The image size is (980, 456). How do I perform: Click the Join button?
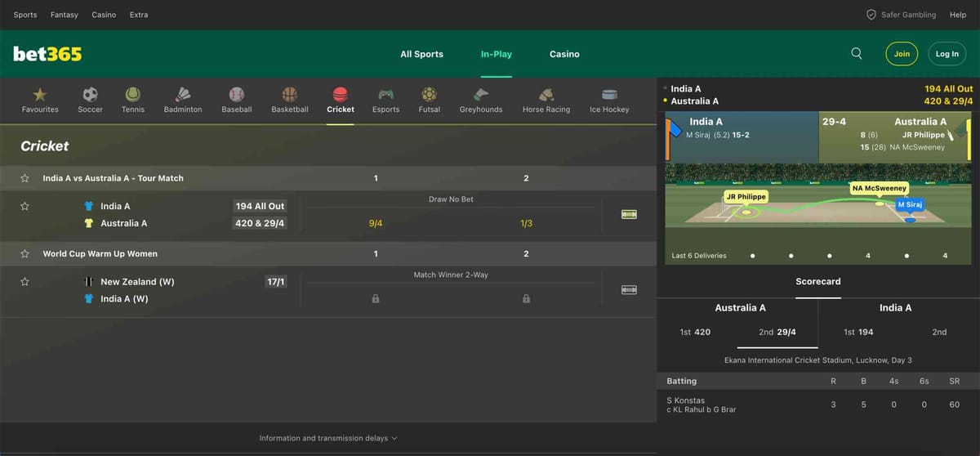(x=902, y=54)
